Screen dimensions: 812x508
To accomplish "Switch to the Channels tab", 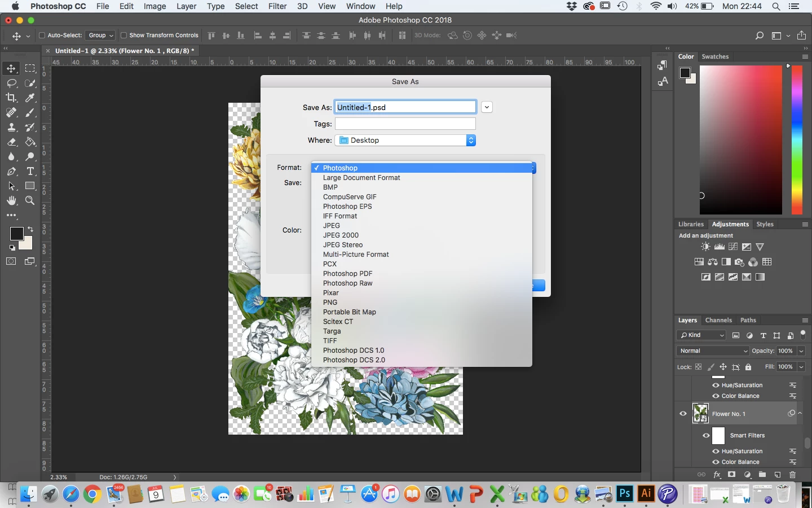I will point(718,321).
